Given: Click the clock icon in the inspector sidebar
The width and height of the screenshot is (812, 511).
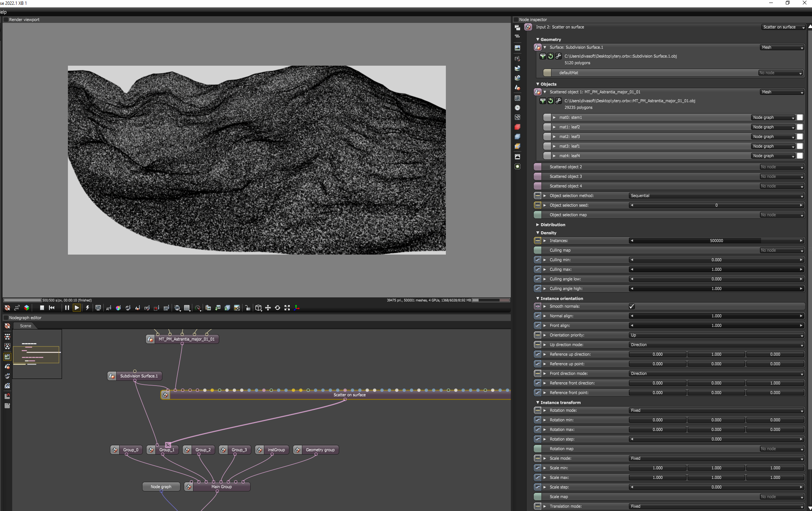Looking at the screenshot, I should (x=517, y=108).
